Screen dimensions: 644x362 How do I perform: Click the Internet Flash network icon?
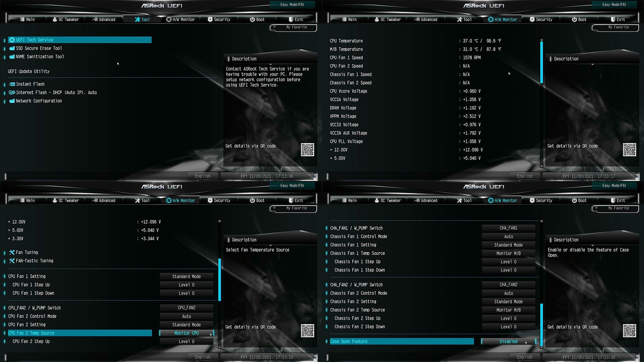tap(12, 93)
